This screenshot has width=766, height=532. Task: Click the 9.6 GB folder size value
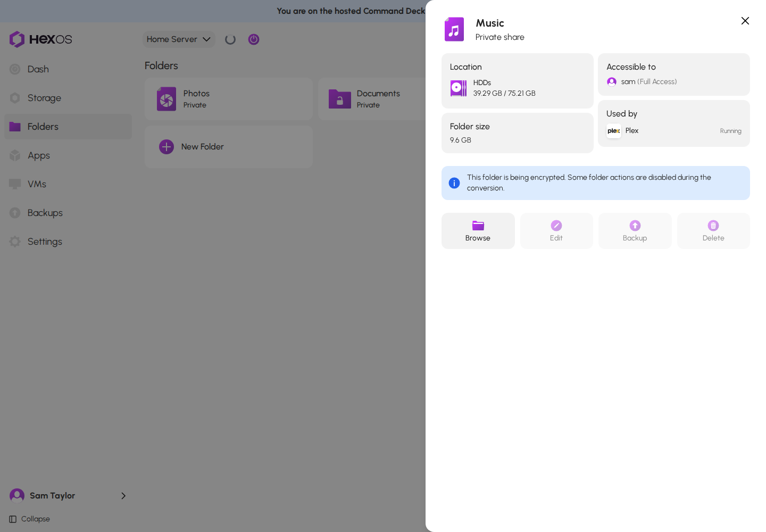(461, 140)
